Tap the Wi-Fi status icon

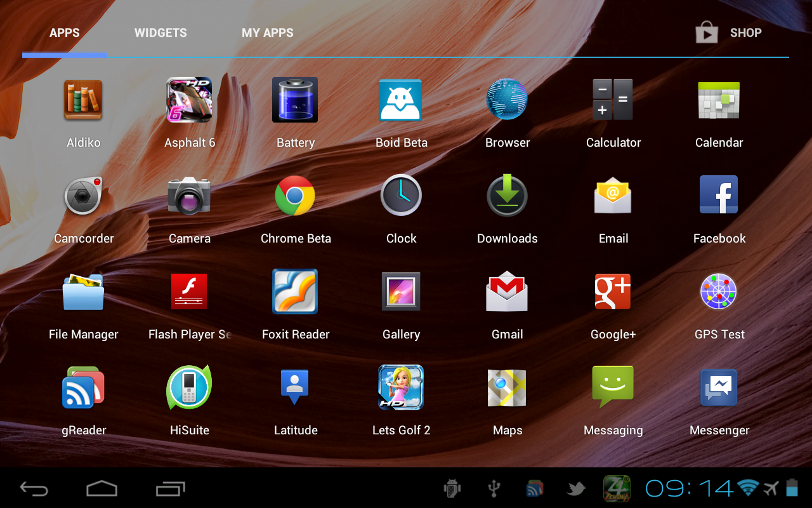click(749, 488)
